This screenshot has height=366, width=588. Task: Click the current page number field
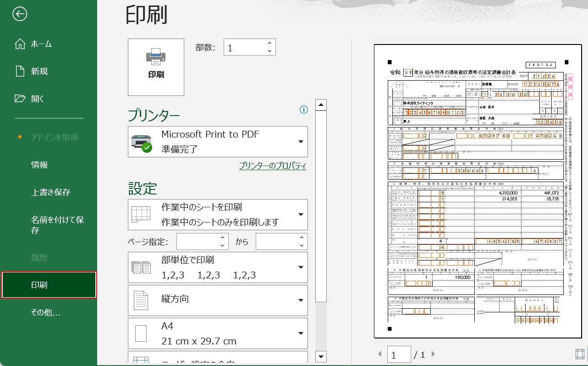point(399,355)
